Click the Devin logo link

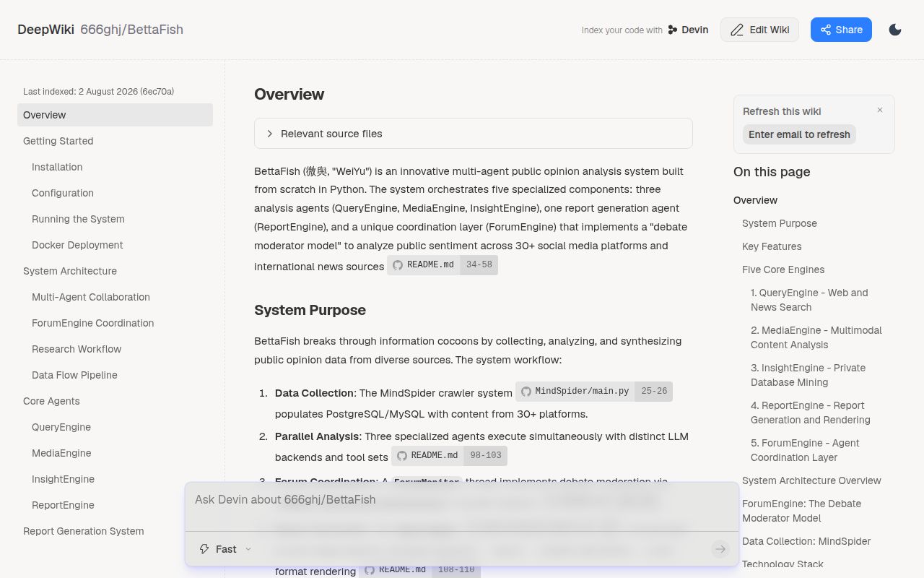coord(688,30)
